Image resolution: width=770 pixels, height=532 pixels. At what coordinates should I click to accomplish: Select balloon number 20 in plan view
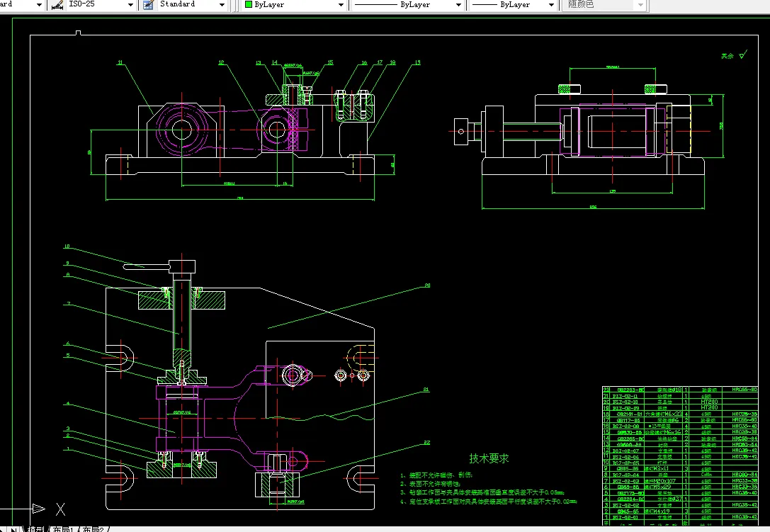pyautogui.click(x=427, y=285)
